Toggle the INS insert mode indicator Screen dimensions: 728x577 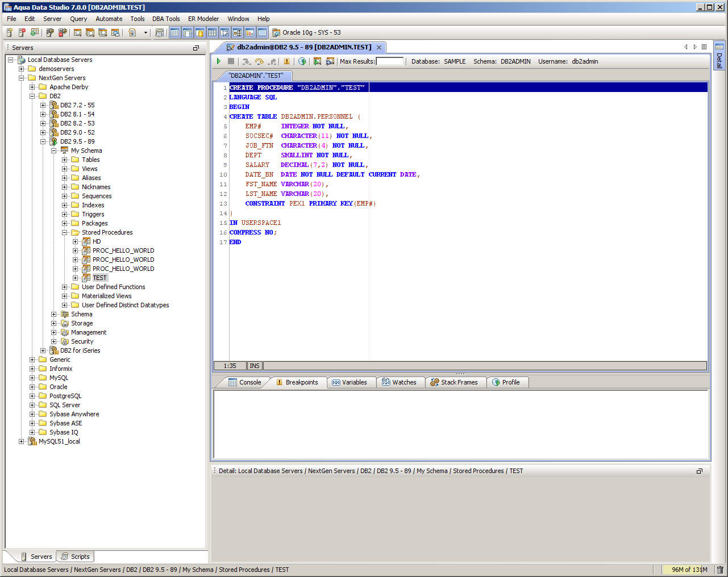click(x=255, y=366)
